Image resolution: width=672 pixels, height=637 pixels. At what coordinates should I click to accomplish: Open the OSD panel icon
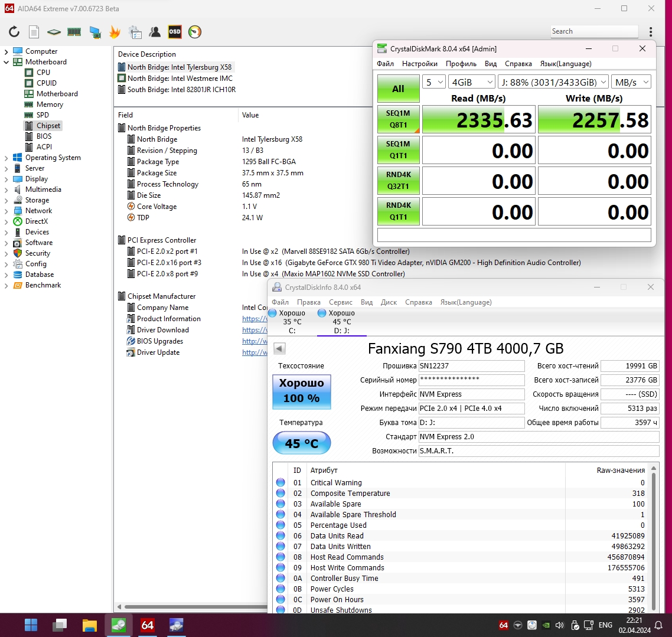pyautogui.click(x=175, y=32)
